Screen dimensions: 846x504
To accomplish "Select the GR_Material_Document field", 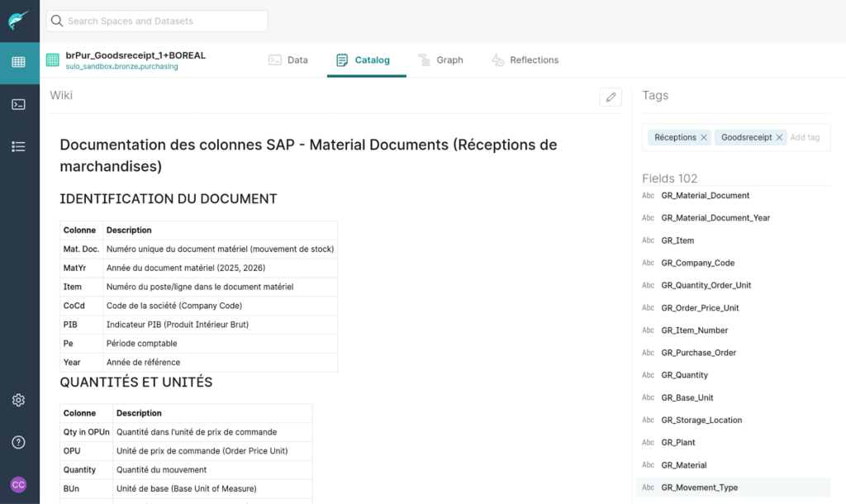I will click(x=705, y=196).
